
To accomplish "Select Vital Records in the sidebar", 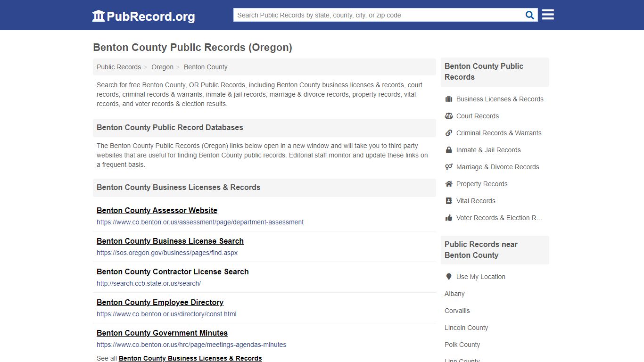I will click(476, 201).
